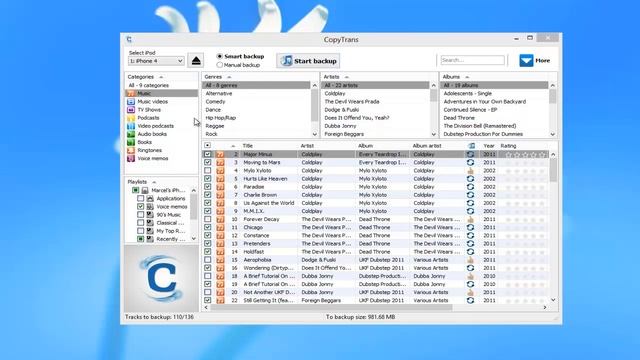The width and height of the screenshot is (640, 360).
Task: Click the More button label
Action: coord(542,60)
